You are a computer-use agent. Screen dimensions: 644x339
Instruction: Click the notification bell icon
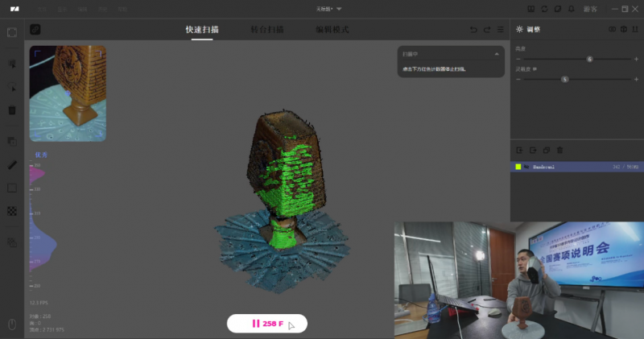[572, 8]
